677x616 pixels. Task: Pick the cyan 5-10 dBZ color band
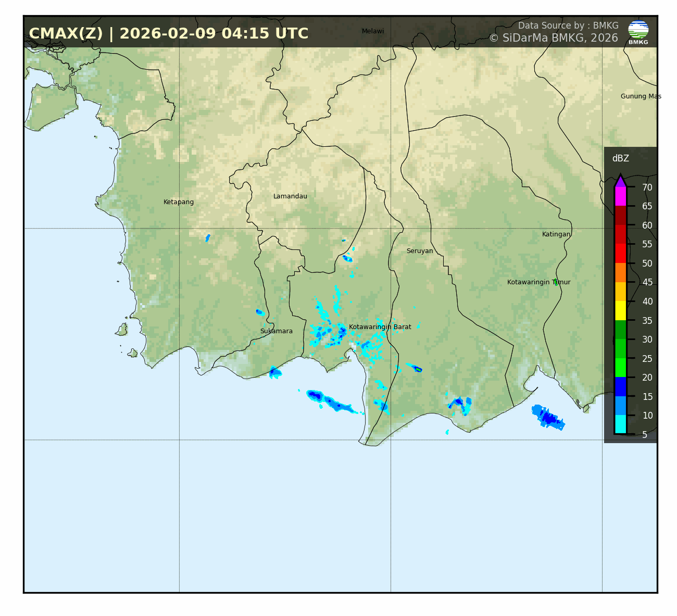tap(620, 424)
